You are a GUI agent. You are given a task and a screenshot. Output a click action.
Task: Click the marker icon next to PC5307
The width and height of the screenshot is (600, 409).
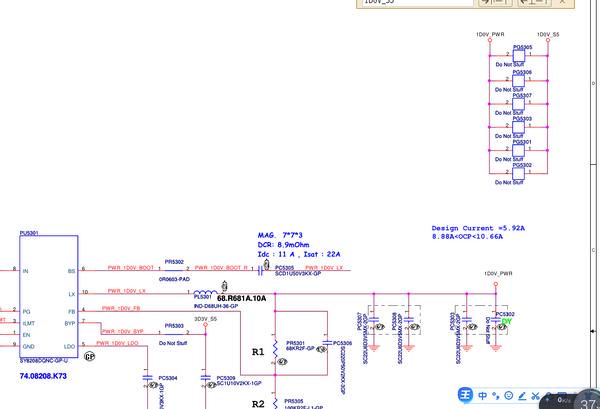pyautogui.click(x=380, y=327)
